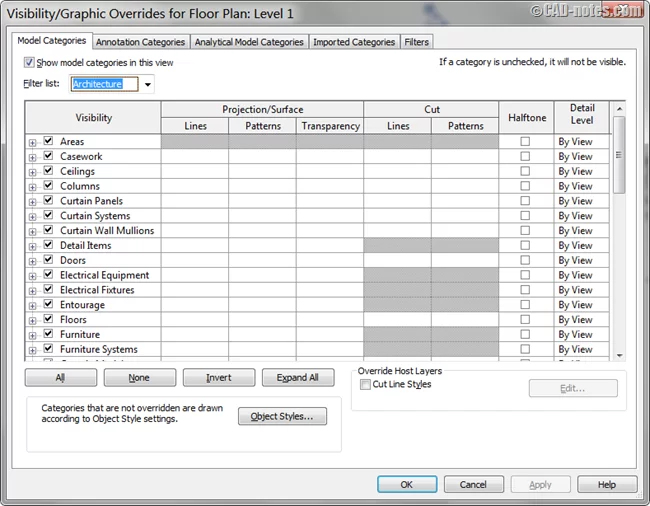Open the Filters tab

[416, 42]
